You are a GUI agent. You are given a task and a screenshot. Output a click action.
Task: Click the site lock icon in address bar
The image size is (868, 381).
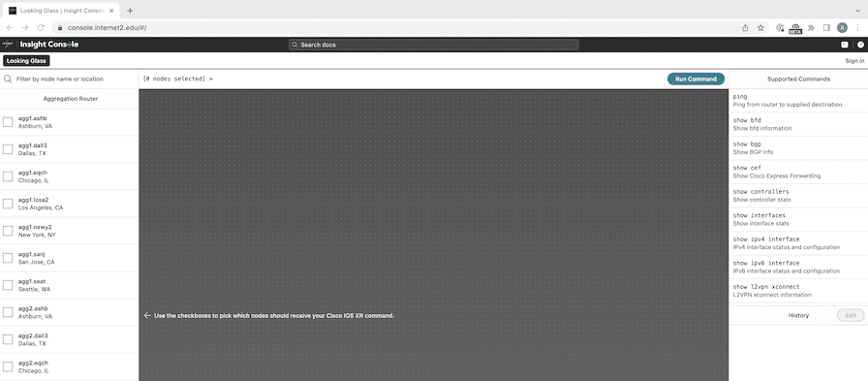(60, 28)
